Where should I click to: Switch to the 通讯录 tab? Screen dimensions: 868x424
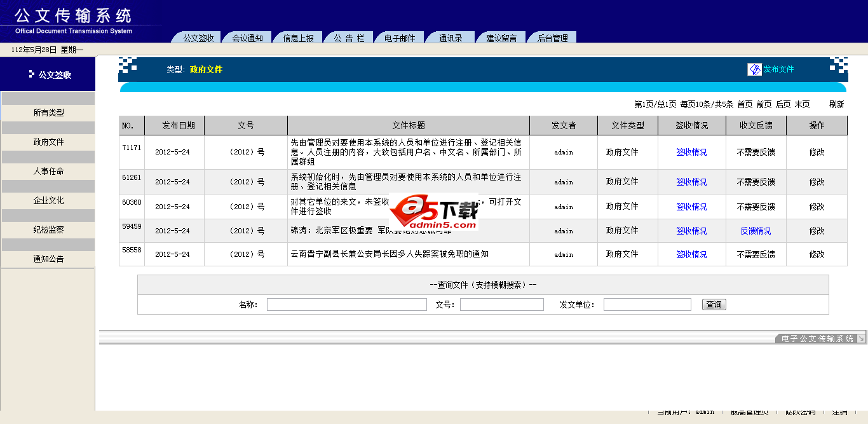pos(451,38)
